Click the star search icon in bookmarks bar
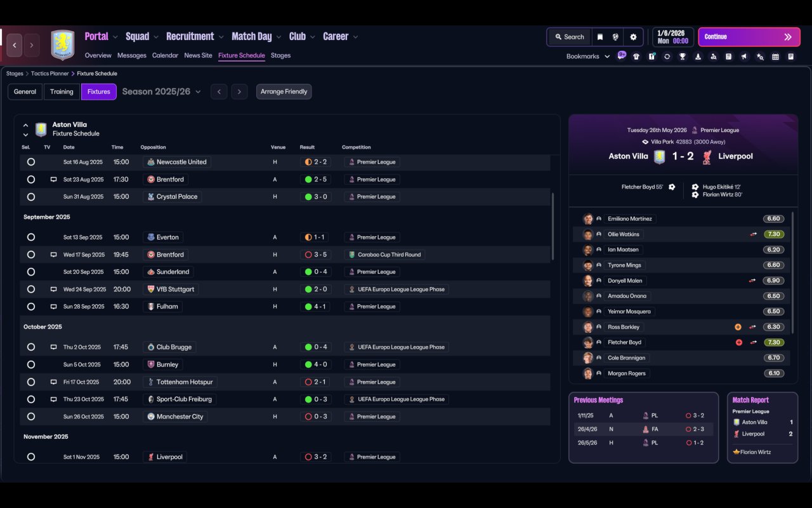This screenshot has width=812, height=508. point(760,57)
